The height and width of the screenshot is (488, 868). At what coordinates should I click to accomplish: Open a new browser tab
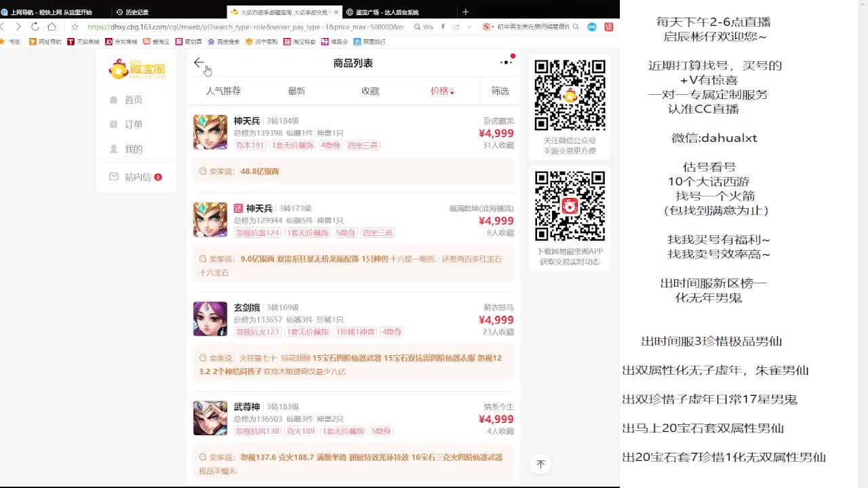pos(465,12)
